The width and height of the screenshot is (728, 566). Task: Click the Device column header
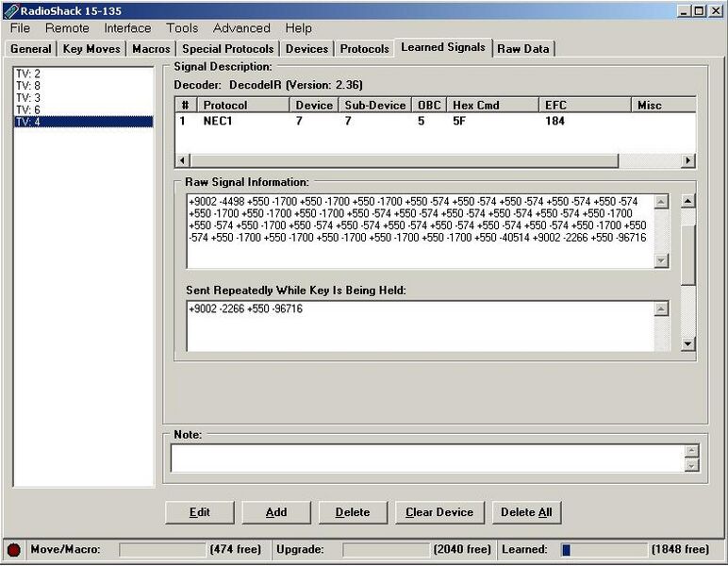pos(314,106)
